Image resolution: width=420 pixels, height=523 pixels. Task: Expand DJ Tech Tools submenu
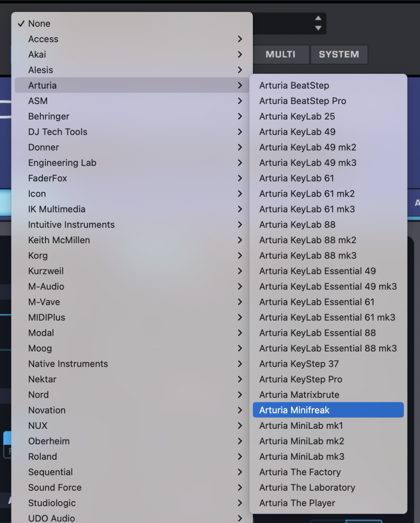point(132,132)
